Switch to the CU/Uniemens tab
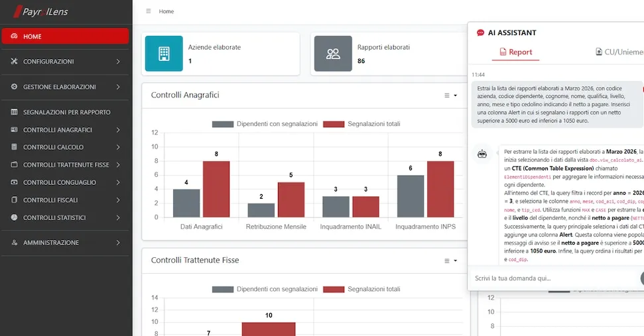The height and width of the screenshot is (336, 644). (619, 52)
